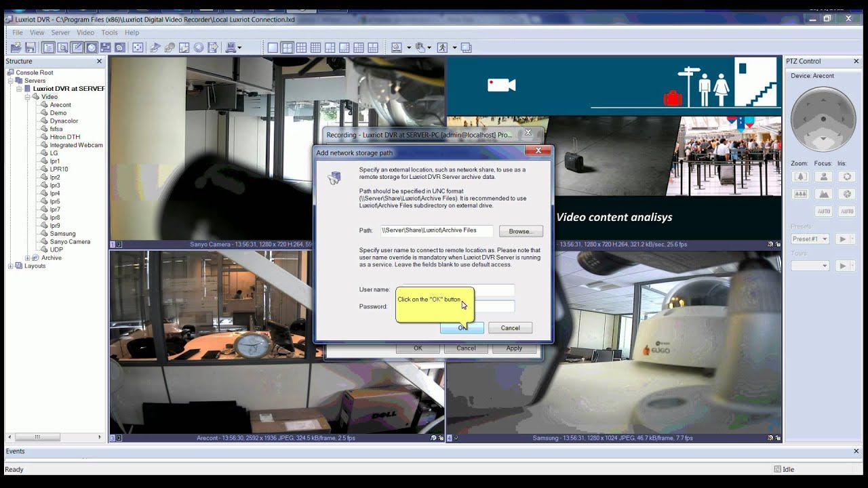
Task: Toggle the highlighted edit-pencil toolbar icon
Action: pyautogui.click(x=77, y=47)
